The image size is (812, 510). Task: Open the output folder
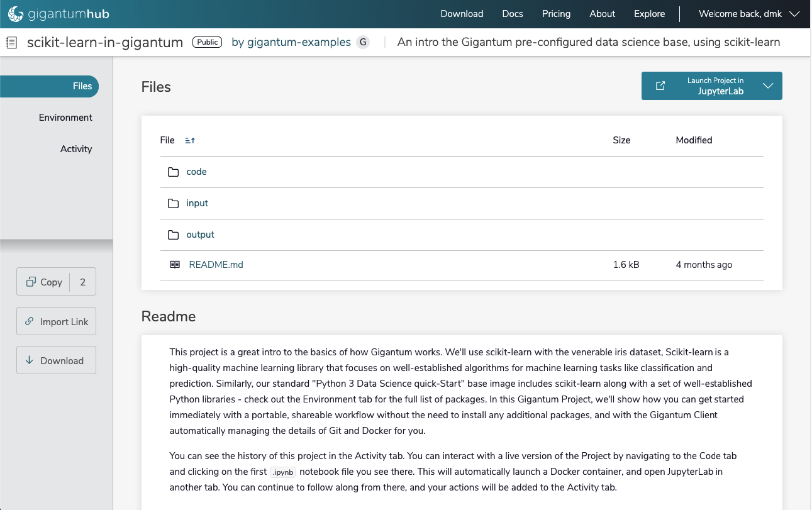click(200, 235)
